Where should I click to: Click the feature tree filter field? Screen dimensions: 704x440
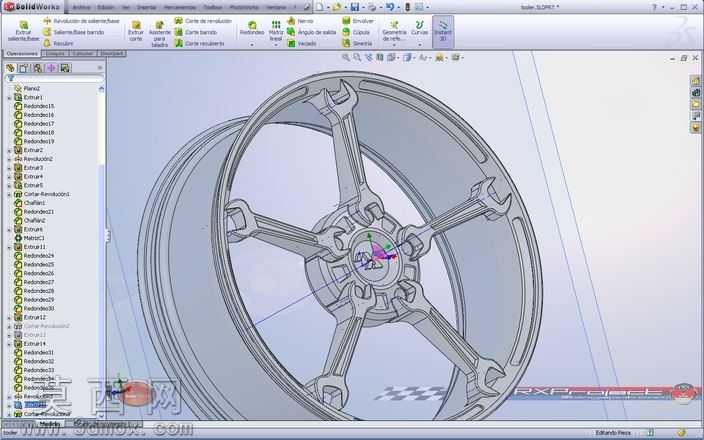click(x=54, y=78)
